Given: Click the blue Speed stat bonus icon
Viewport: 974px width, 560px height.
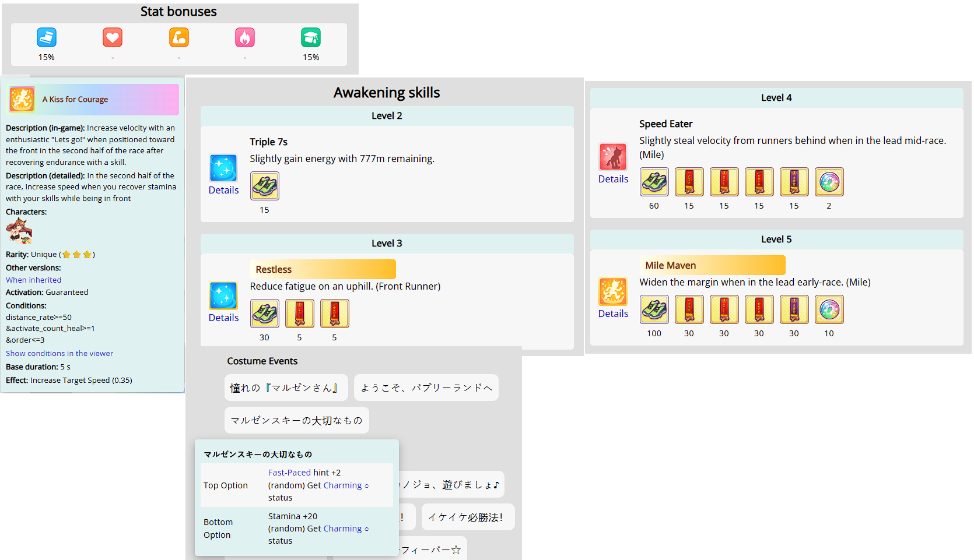Looking at the screenshot, I should coord(47,37).
